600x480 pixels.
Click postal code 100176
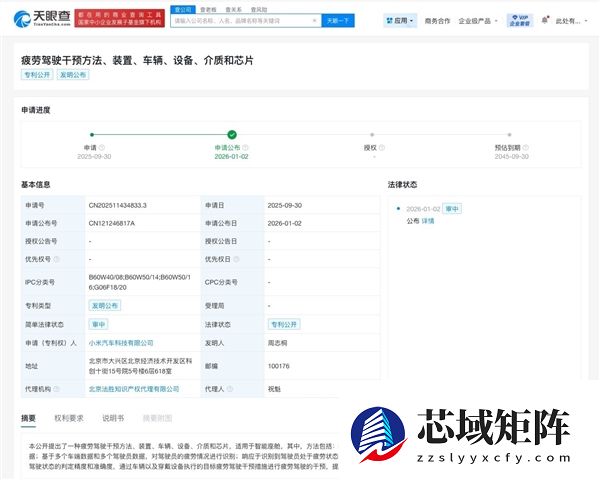[279, 366]
